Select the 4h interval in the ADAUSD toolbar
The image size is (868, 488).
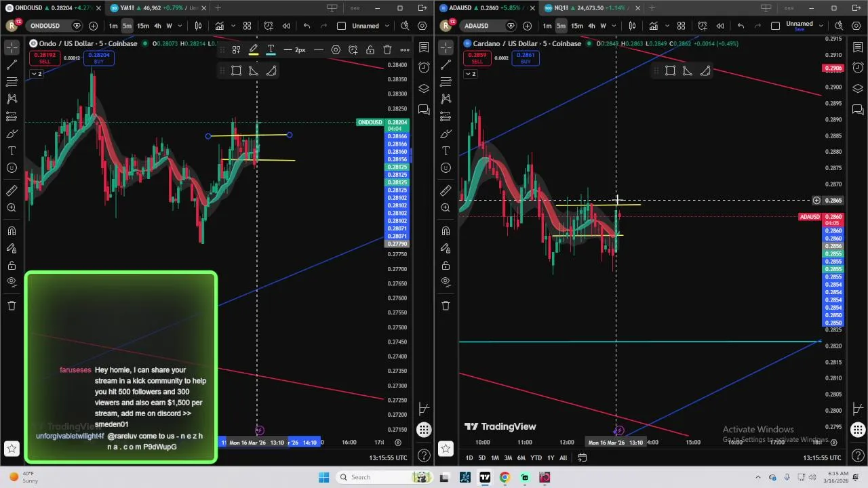tap(591, 26)
